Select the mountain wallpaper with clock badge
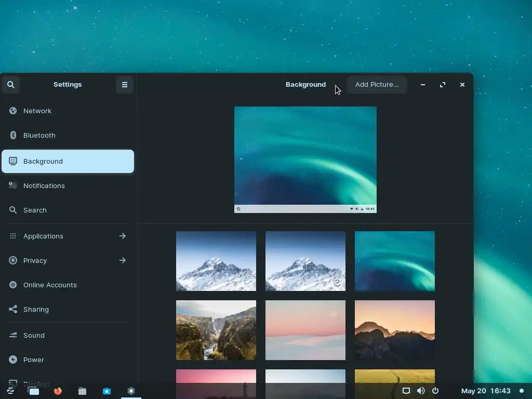Image resolution: width=532 pixels, height=399 pixels. coord(305,261)
